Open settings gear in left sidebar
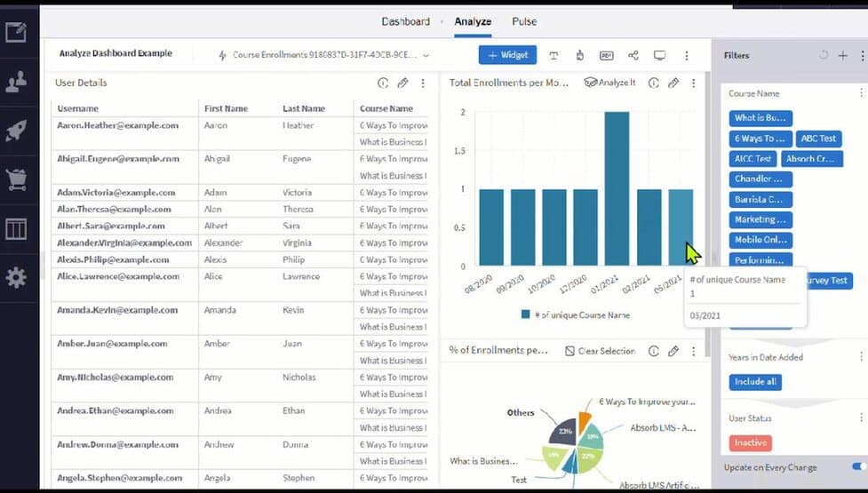The height and width of the screenshot is (493, 868). pos(16,278)
